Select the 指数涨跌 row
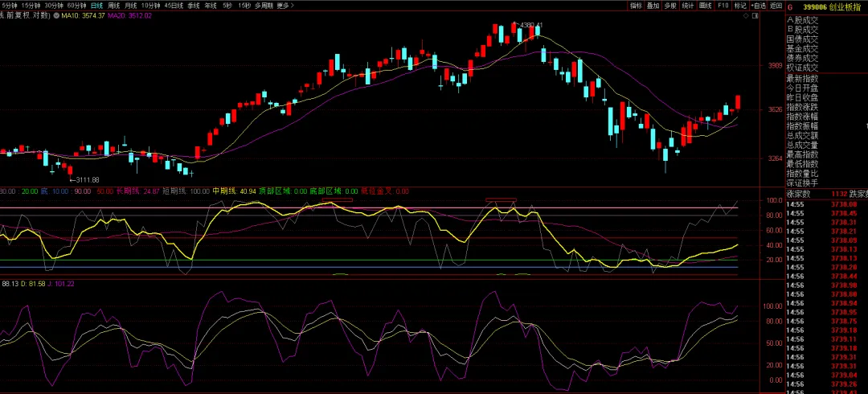 point(802,107)
